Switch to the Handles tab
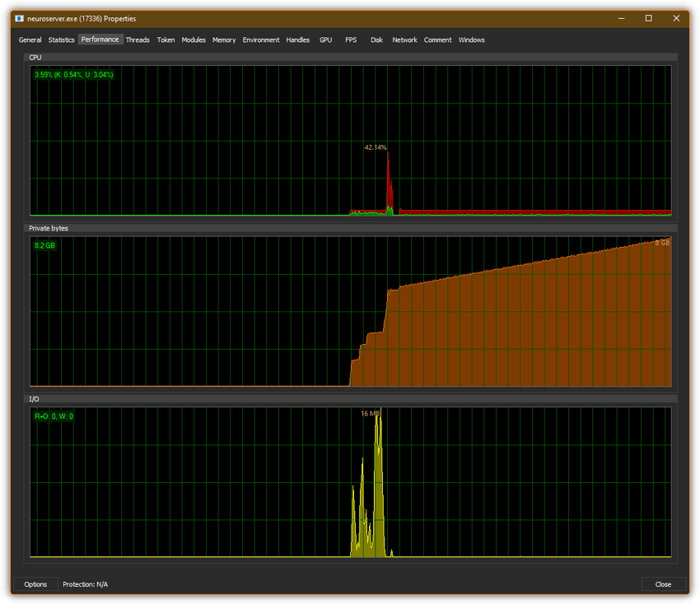 pyautogui.click(x=298, y=39)
